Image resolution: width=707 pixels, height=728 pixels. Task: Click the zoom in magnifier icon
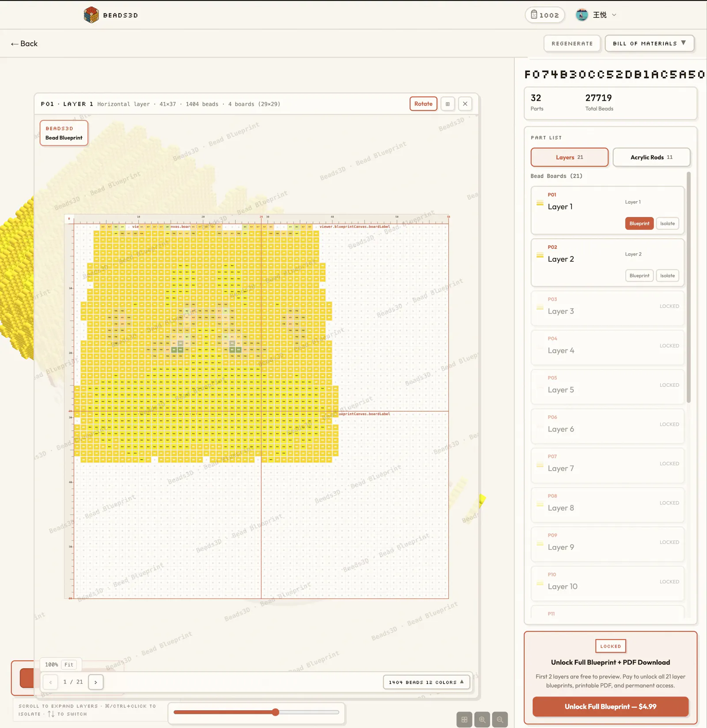click(482, 720)
